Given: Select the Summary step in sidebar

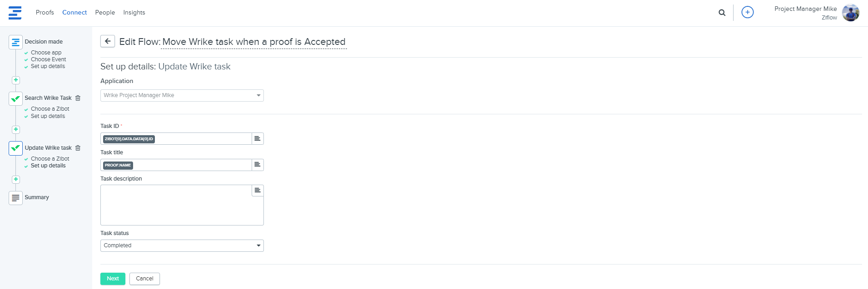Looking at the screenshot, I should click(x=37, y=197).
